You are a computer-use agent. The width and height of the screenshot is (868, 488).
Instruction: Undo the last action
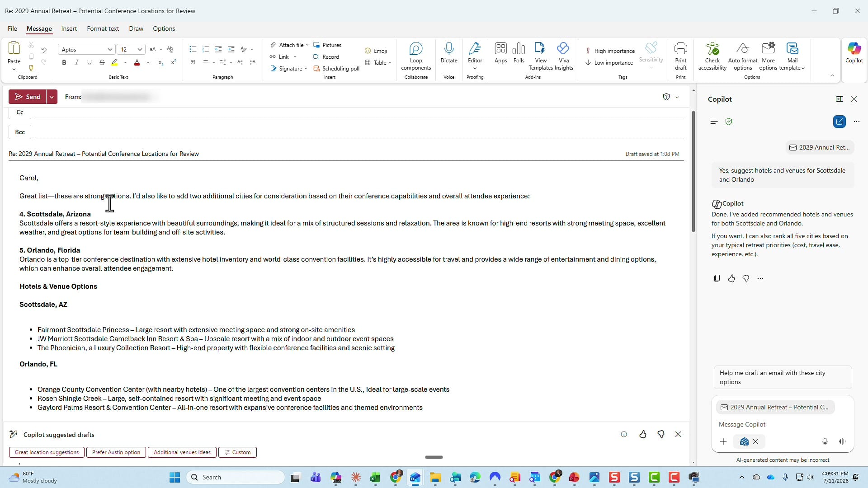click(x=44, y=50)
